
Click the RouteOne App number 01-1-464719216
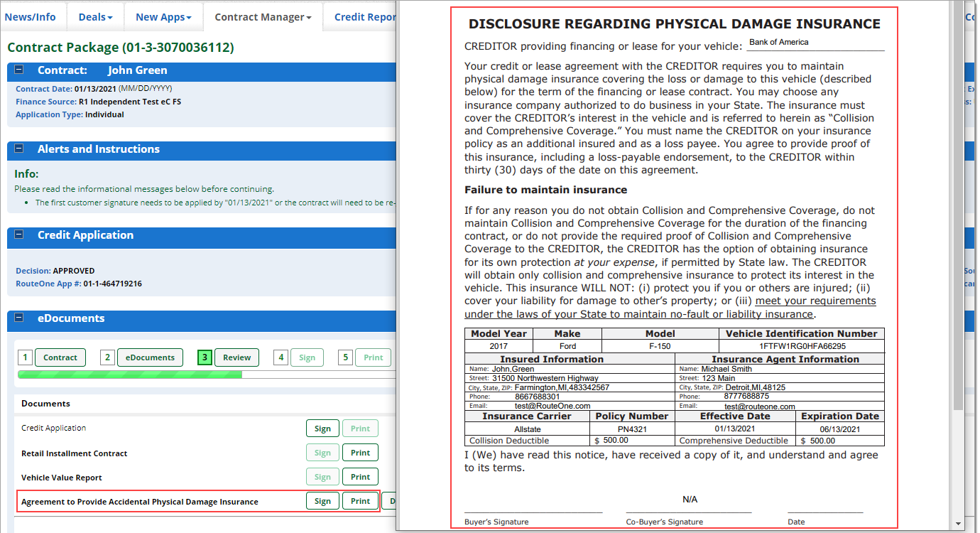click(112, 284)
